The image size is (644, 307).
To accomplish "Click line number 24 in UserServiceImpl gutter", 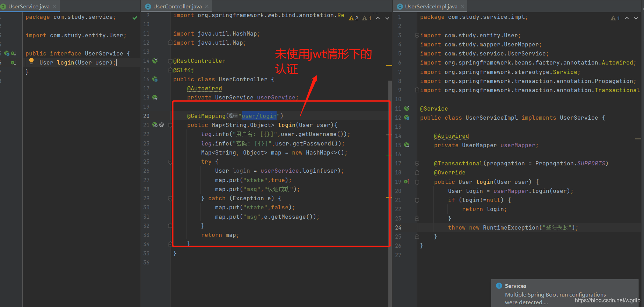I will [398, 227].
